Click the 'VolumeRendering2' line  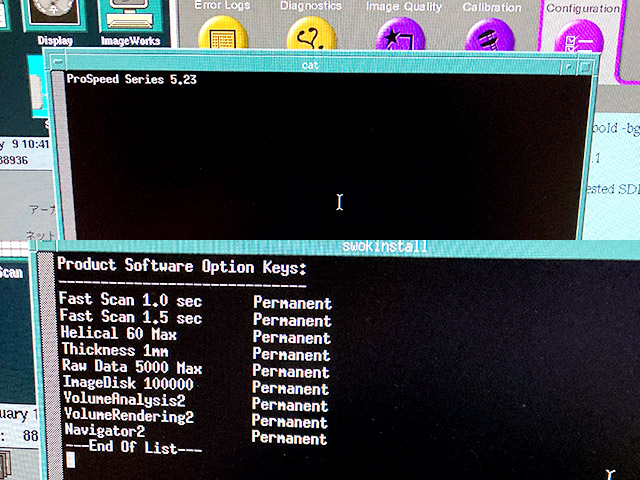coord(129,415)
